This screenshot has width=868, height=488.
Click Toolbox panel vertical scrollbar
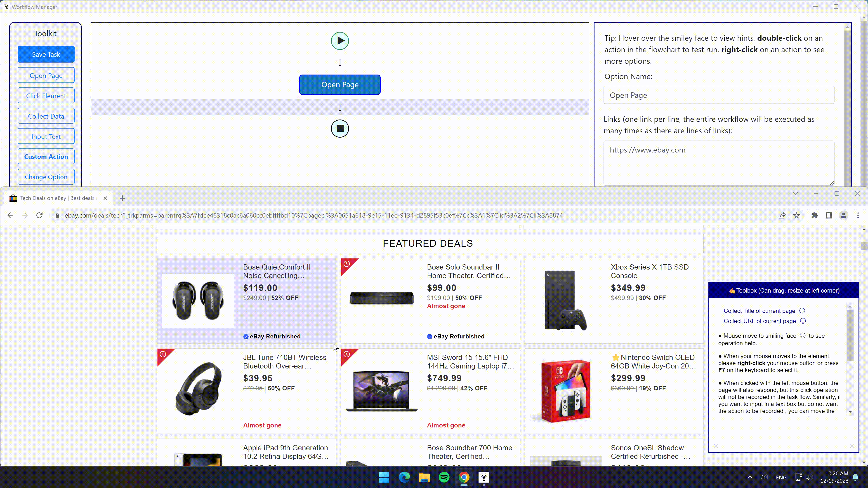(x=850, y=335)
